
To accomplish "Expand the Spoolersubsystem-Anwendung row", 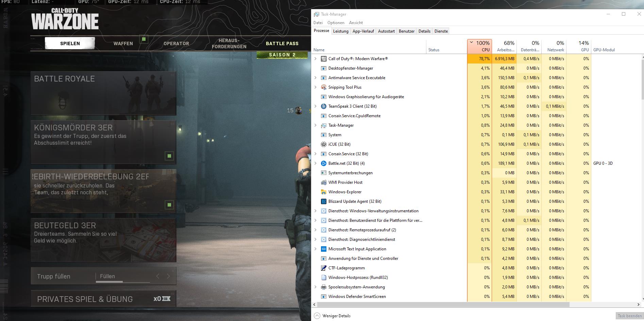I will tap(315, 287).
